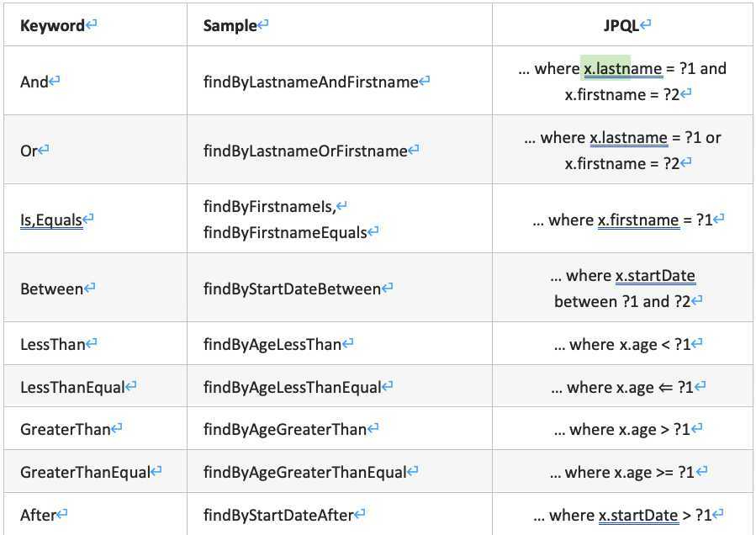Screen dimensions: 756x535
Task: Click the findByFirstnameEquals text
Action: pos(285,232)
